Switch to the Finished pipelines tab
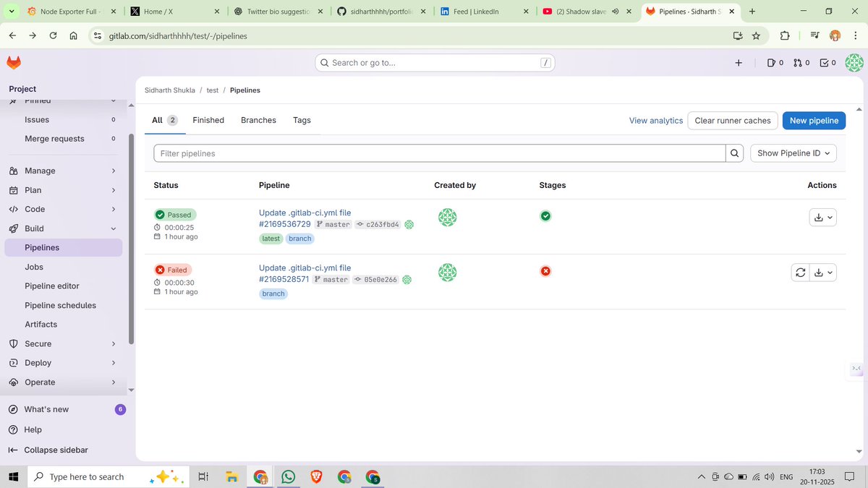868x488 pixels. pos(208,120)
